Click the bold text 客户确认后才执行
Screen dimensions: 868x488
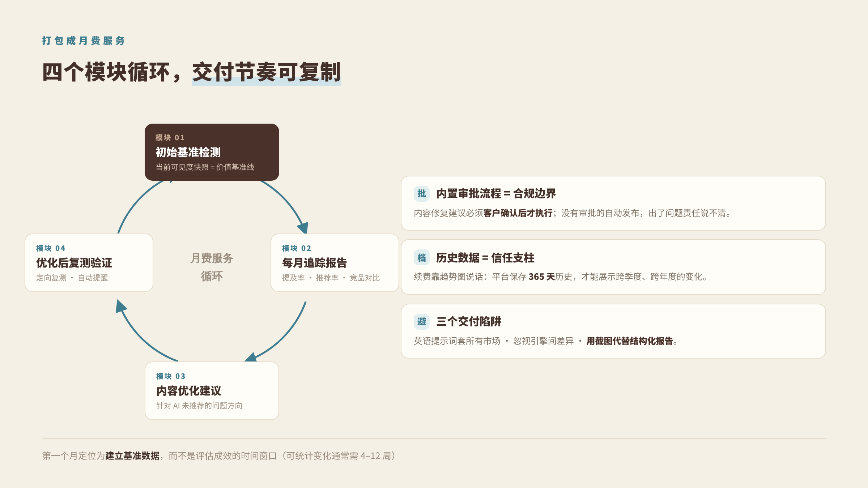point(518,213)
